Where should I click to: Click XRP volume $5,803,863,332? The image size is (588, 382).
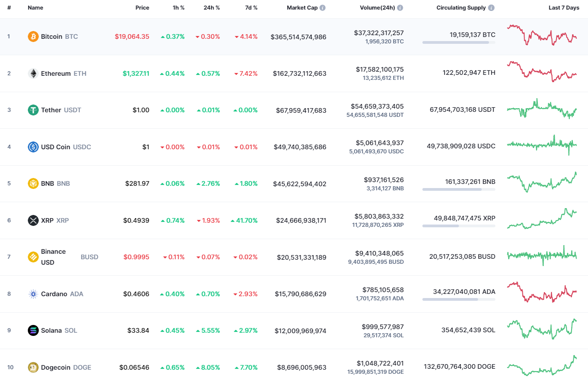pos(379,216)
